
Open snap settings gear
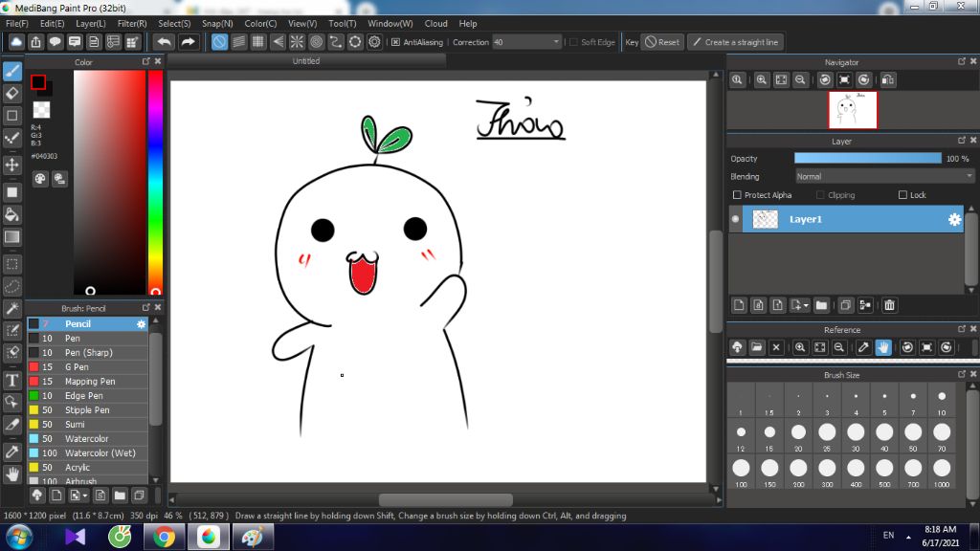coord(374,42)
